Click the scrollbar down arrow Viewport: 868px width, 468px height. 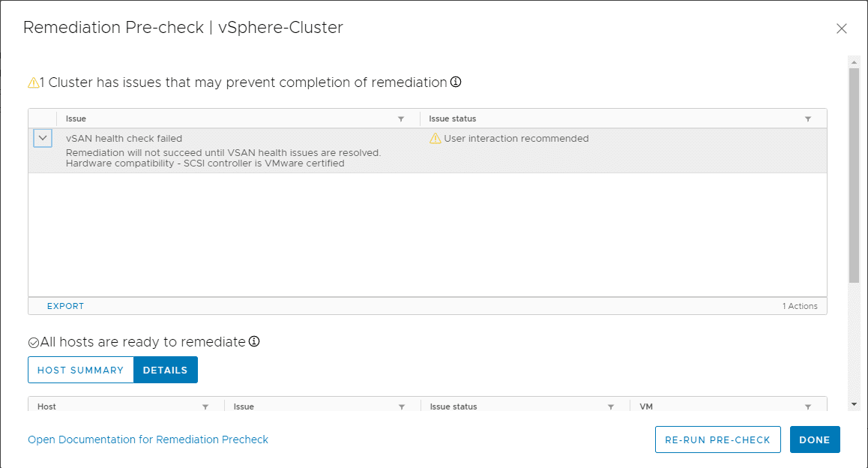[x=854, y=404]
